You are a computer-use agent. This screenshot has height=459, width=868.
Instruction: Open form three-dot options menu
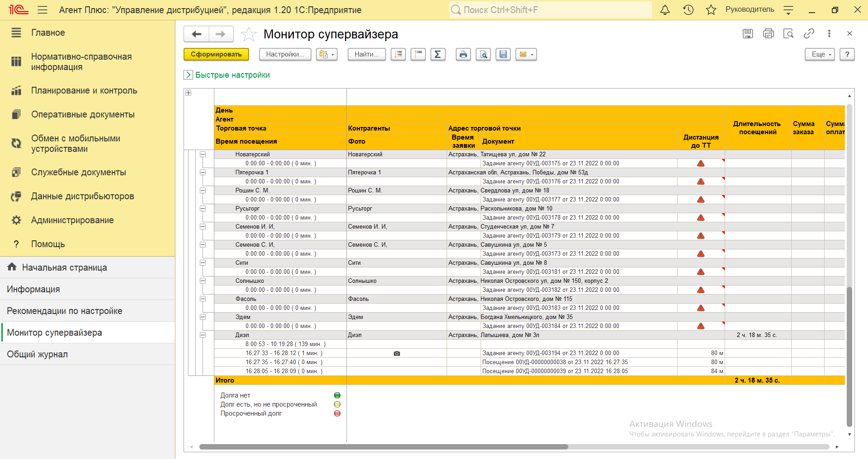tap(829, 33)
